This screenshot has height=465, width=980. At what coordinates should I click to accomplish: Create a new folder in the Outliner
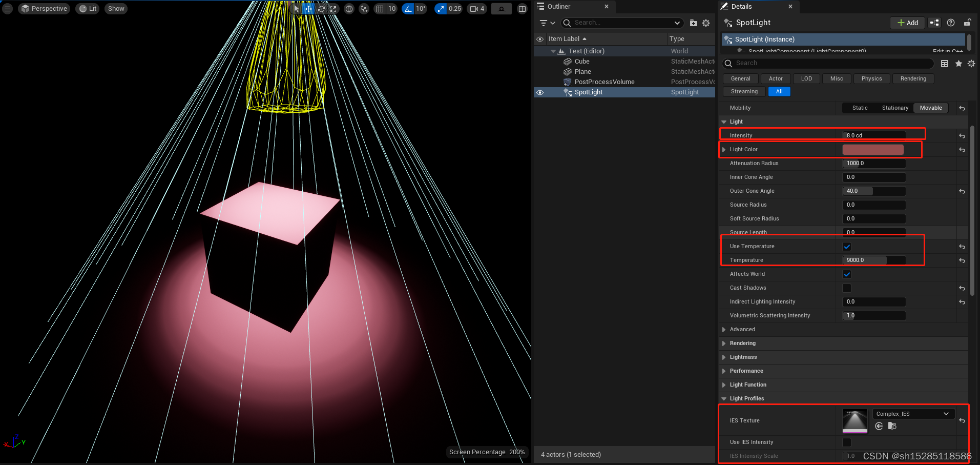[693, 23]
